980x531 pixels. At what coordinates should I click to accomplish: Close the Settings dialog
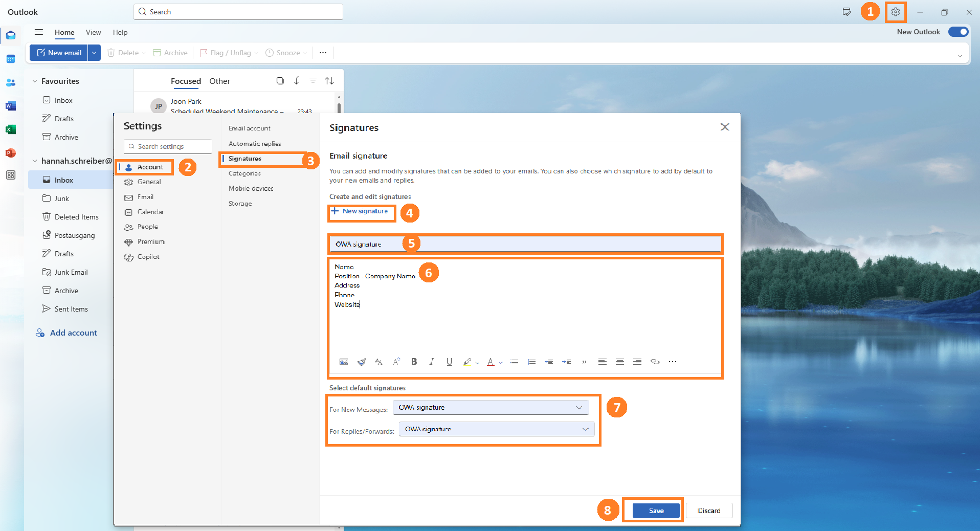pyautogui.click(x=725, y=127)
